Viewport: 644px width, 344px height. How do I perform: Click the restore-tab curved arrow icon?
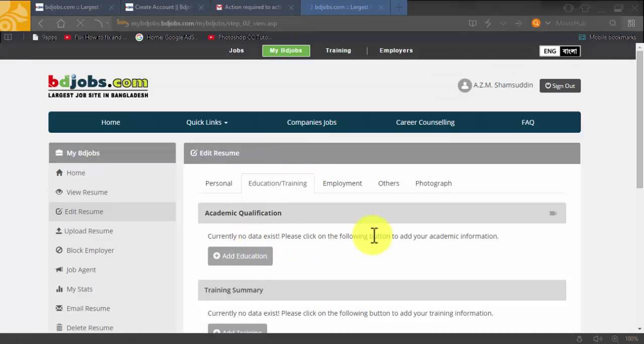98,23
